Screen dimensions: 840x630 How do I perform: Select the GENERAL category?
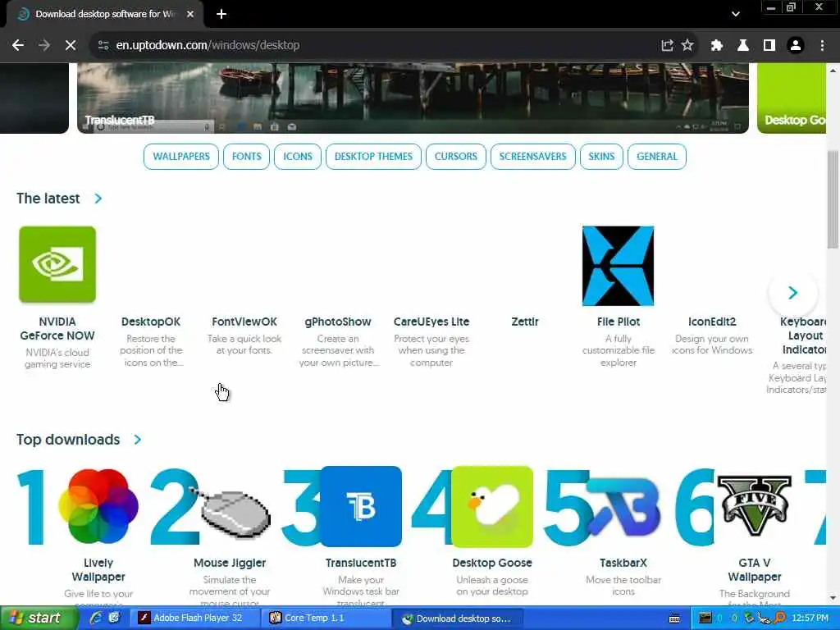(x=657, y=157)
